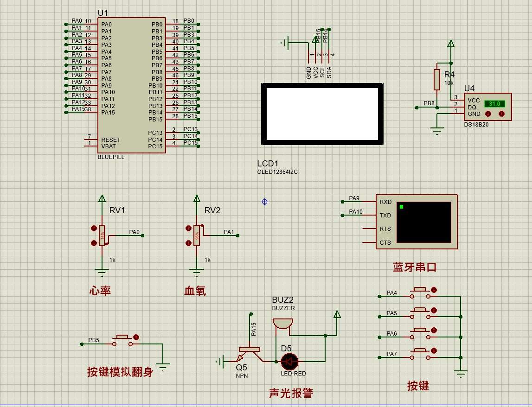Toggle the PA5 push button's red actuator
532x407 pixels.
(434, 310)
